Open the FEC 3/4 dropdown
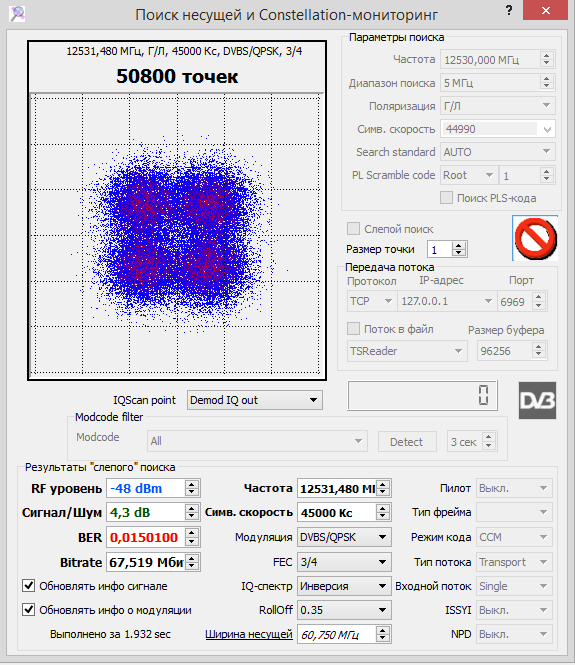Viewport: 575px width, 665px height. point(344,562)
